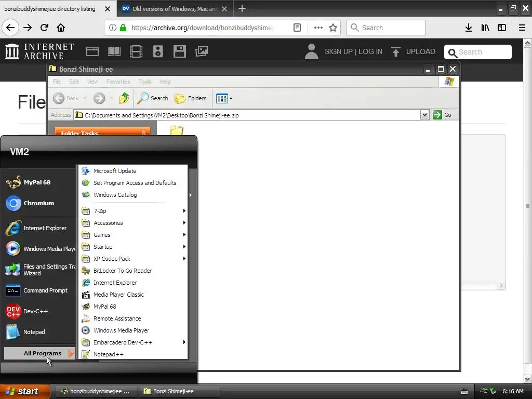The width and height of the screenshot is (532, 399).
Task: Open a new browser tab with plus
Action: (242, 8)
